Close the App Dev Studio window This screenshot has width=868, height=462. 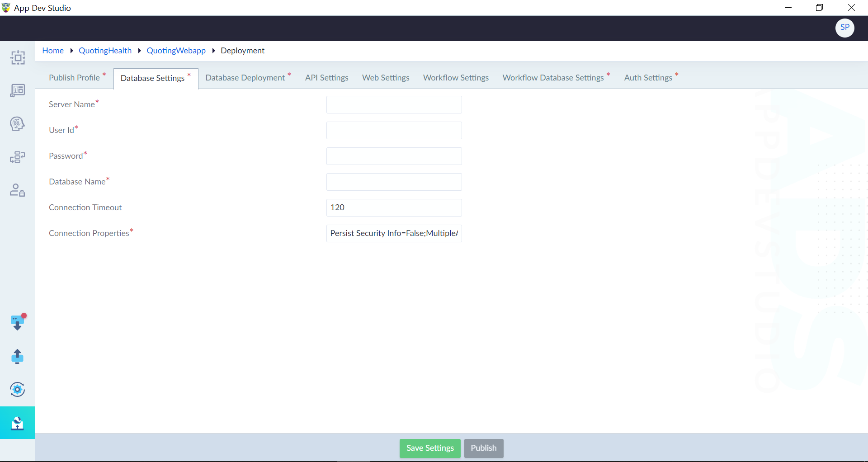851,8
